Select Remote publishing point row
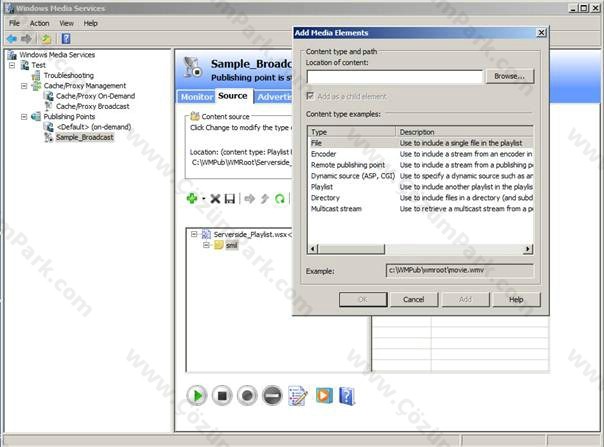 pos(421,165)
